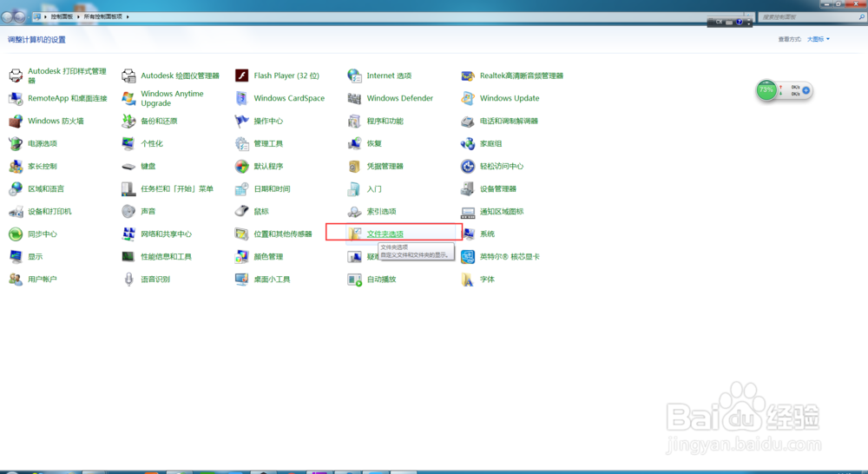Open 管理工具 icon
The image size is (868, 474).
coord(241,143)
